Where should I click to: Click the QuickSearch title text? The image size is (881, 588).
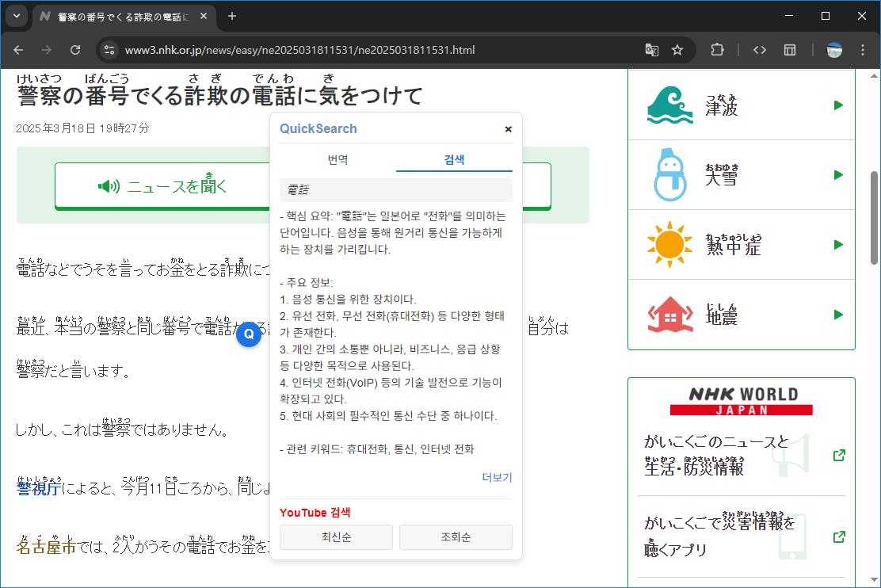tap(318, 128)
